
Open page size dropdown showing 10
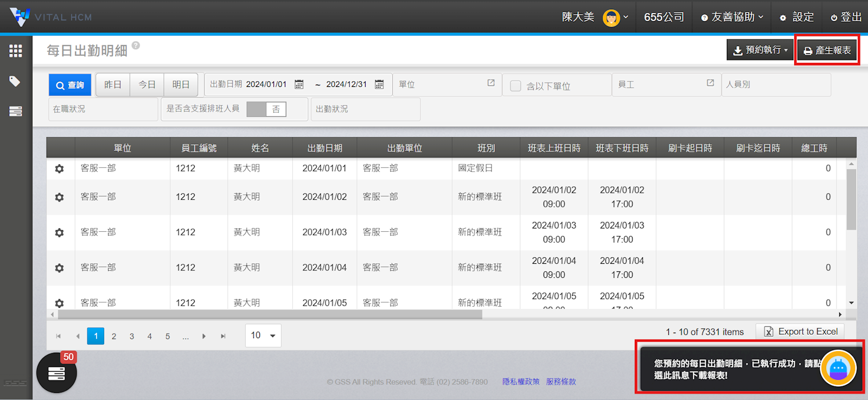click(x=263, y=335)
